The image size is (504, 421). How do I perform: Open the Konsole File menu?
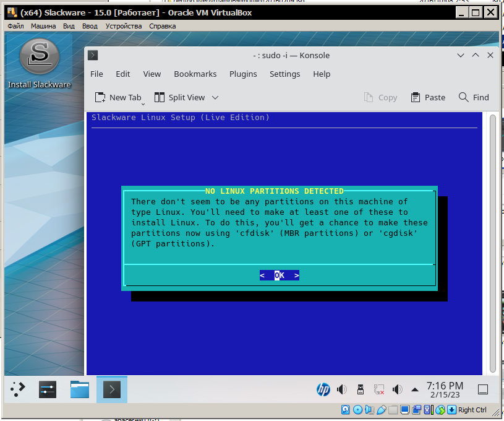point(96,74)
